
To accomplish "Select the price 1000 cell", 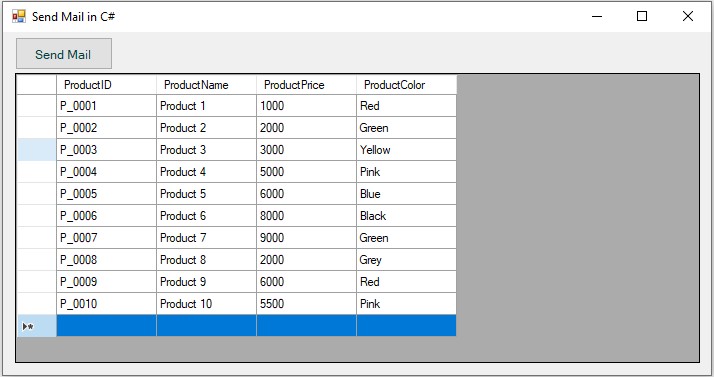I will pyautogui.click(x=307, y=106).
